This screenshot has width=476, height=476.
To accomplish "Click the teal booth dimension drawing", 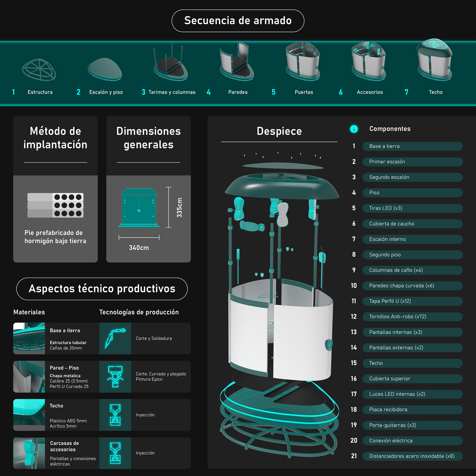I will pyautogui.click(x=139, y=208).
